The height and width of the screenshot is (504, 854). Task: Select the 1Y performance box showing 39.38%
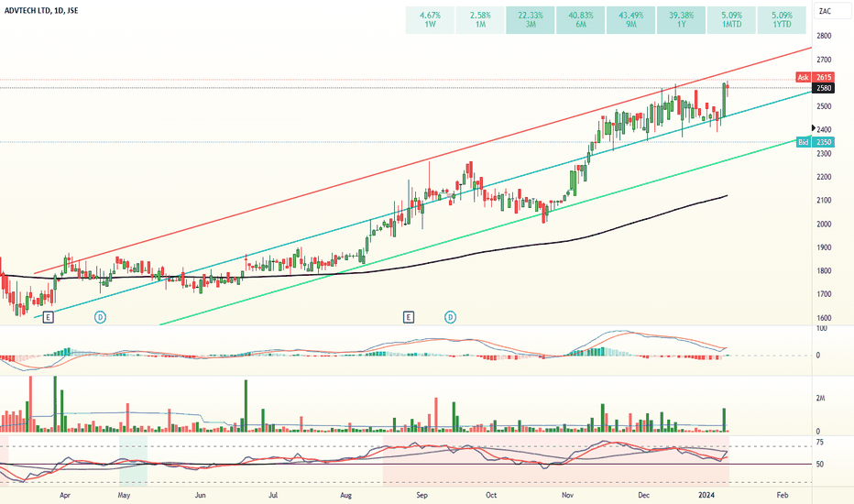[682, 20]
